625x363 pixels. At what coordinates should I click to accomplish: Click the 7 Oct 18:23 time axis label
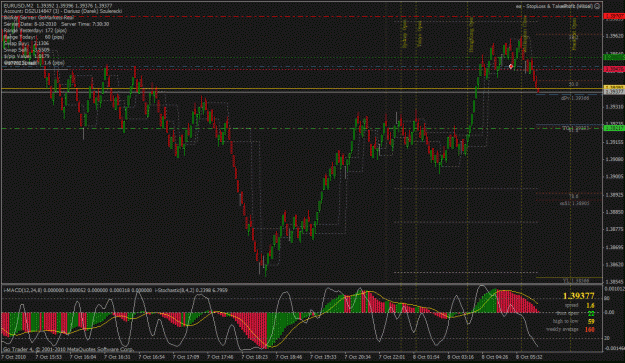pos(254,357)
